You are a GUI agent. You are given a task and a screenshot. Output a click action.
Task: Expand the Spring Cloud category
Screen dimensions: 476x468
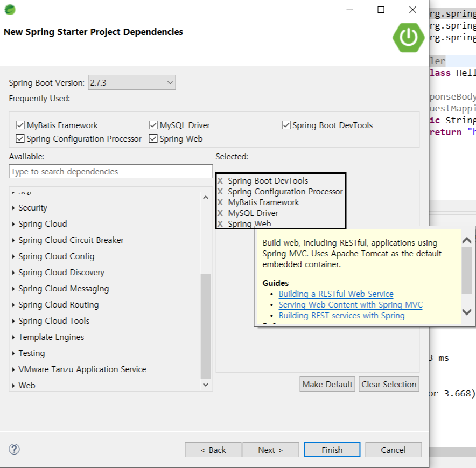coord(13,224)
